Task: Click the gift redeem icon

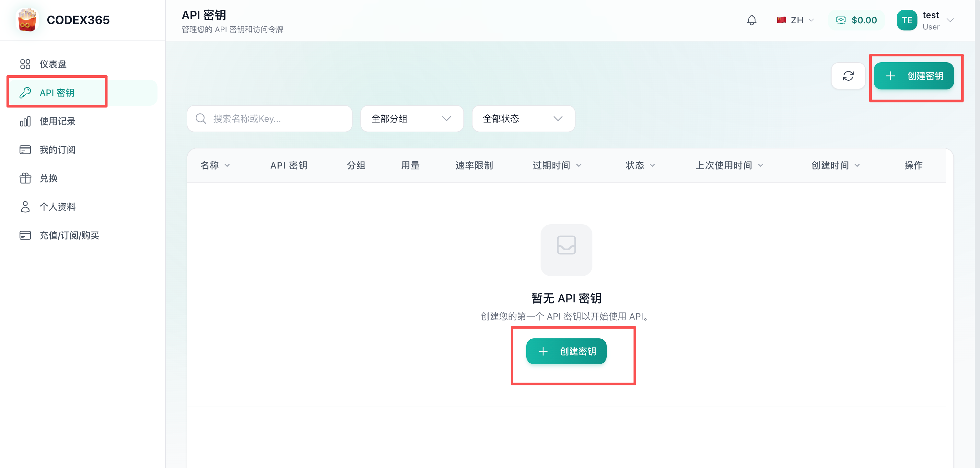Action: [25, 178]
